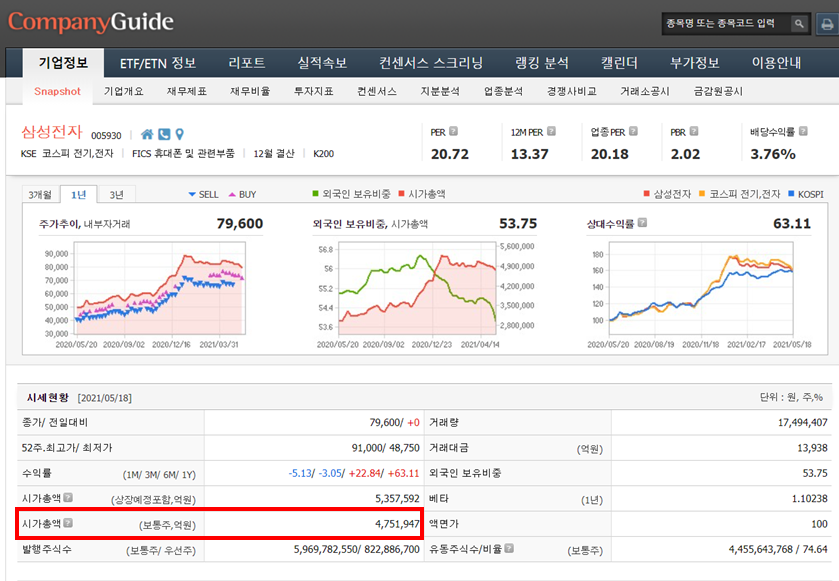
Task: Click the 주가추이 price chart
Action: (159, 288)
